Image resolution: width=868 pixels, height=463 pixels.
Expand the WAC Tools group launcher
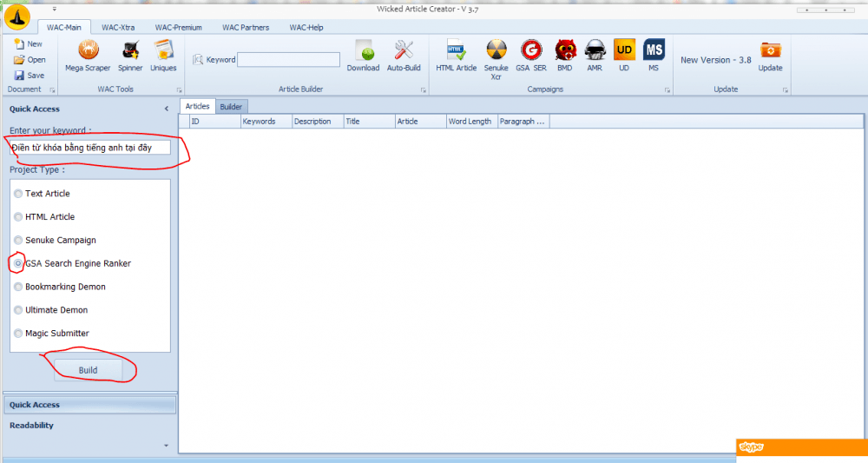coord(180,89)
